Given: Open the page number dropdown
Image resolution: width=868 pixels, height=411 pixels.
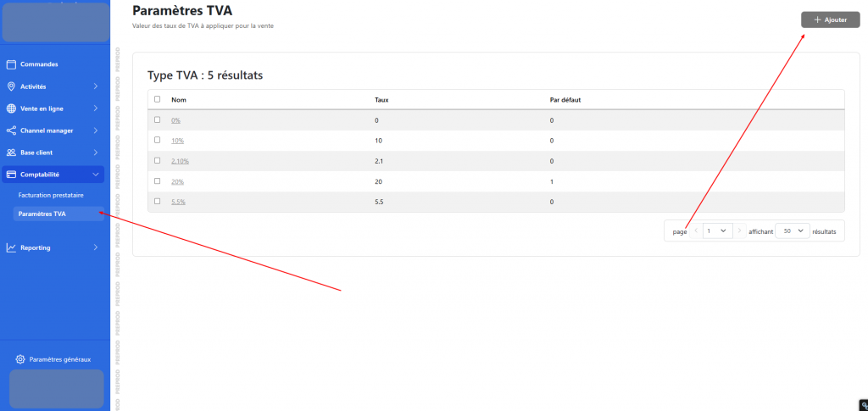Looking at the screenshot, I should pyautogui.click(x=717, y=230).
